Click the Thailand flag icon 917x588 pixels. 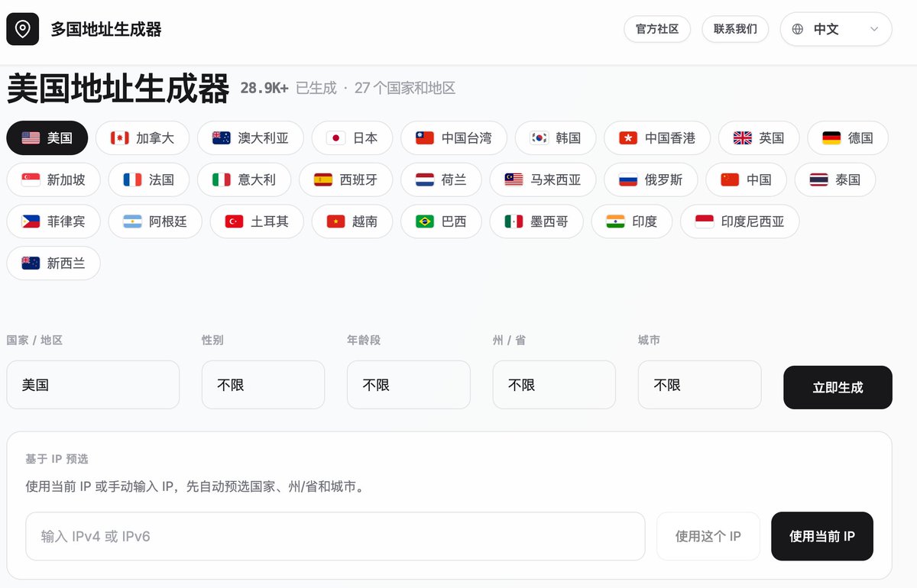tap(819, 180)
